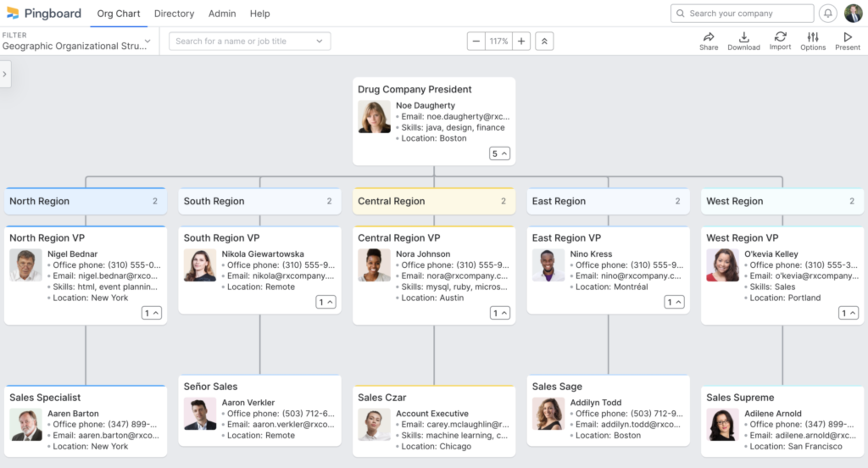The image size is (868, 468).
Task: Open the Admin menu
Action: [222, 14]
